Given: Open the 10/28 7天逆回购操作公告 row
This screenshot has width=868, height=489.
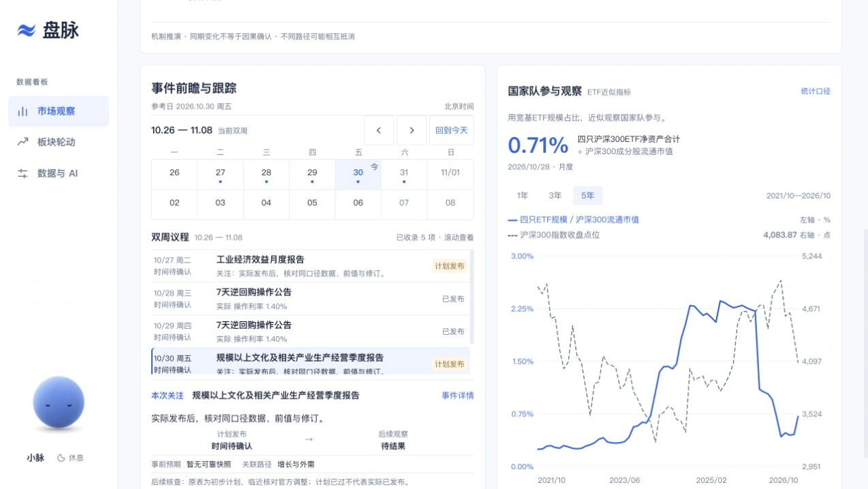Looking at the screenshot, I should [311, 299].
